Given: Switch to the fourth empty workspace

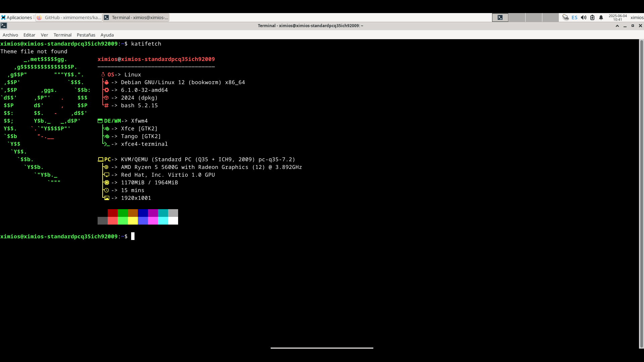Looking at the screenshot, I should click(x=550, y=17).
